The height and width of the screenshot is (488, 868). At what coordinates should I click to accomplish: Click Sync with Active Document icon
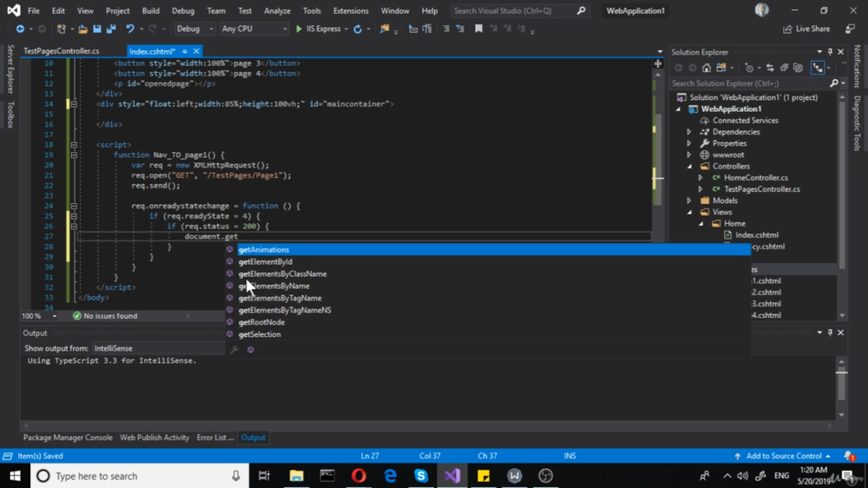click(x=770, y=68)
